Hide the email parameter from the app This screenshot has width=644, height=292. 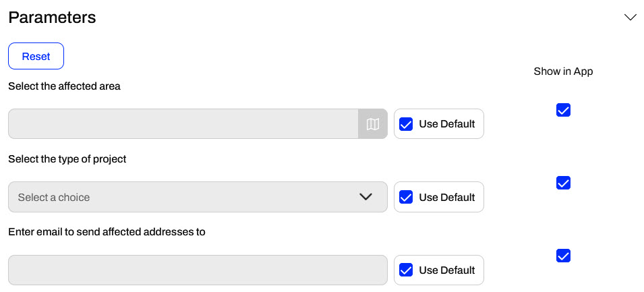pyautogui.click(x=564, y=256)
